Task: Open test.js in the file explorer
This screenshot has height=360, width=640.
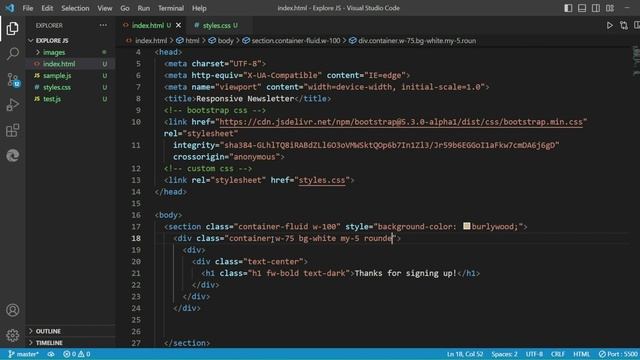Action: click(x=71, y=99)
